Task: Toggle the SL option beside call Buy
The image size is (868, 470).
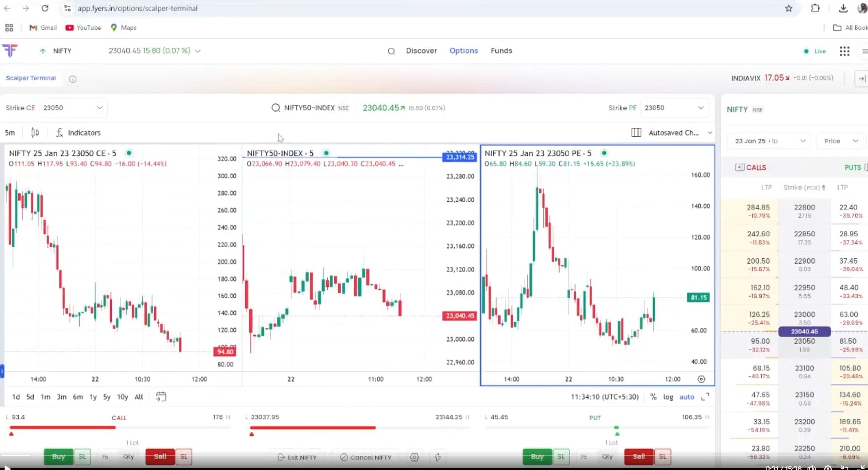Action: 82,457
